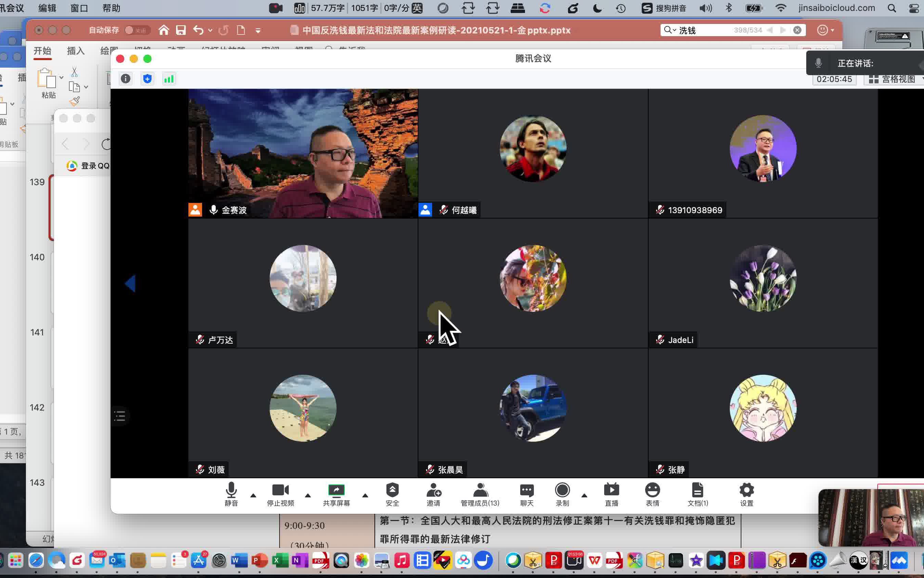This screenshot has height=578, width=924.
Task: Start screen sharing with 共享屏幕
Action: [x=336, y=494]
